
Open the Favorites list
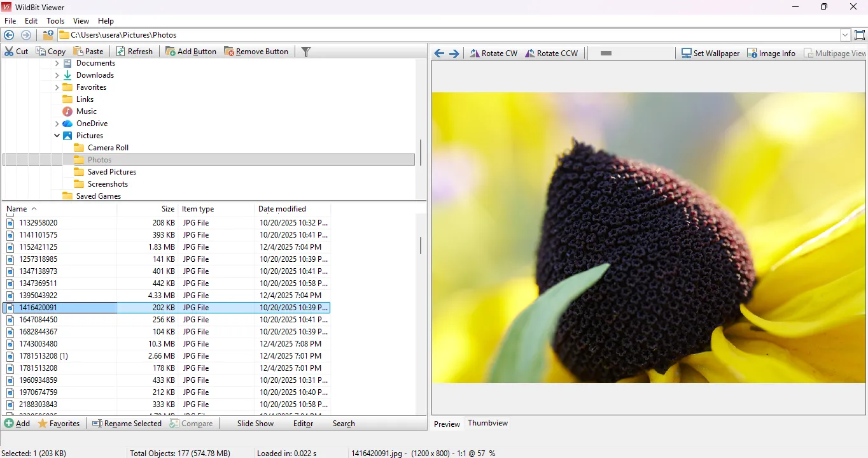(x=59, y=423)
